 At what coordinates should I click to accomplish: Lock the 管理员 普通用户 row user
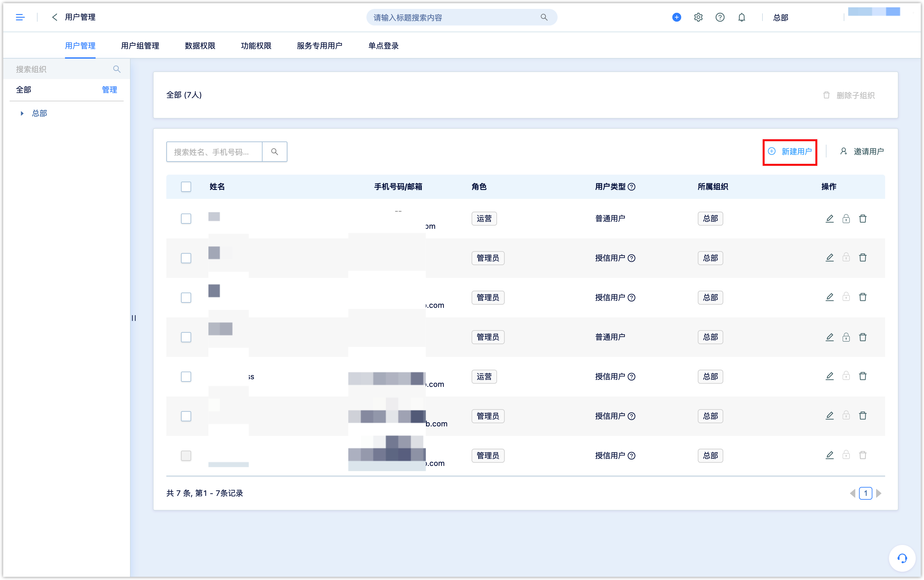click(x=846, y=337)
